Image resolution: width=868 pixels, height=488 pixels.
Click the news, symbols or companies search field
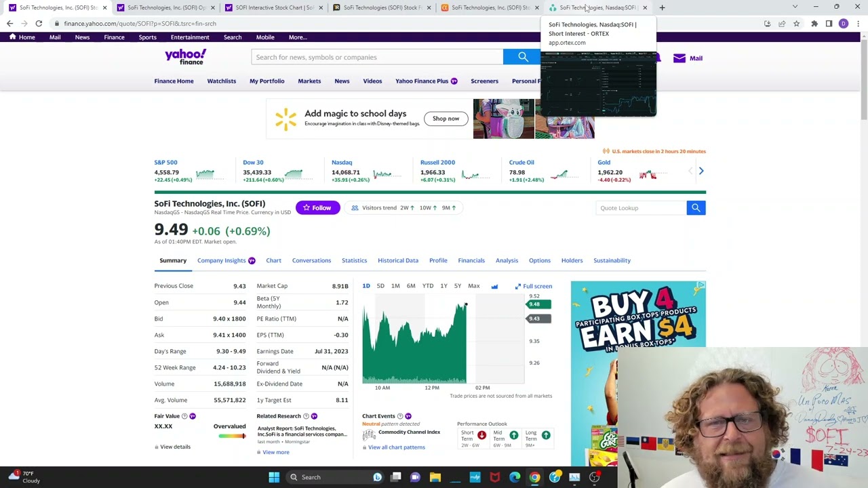click(x=377, y=57)
